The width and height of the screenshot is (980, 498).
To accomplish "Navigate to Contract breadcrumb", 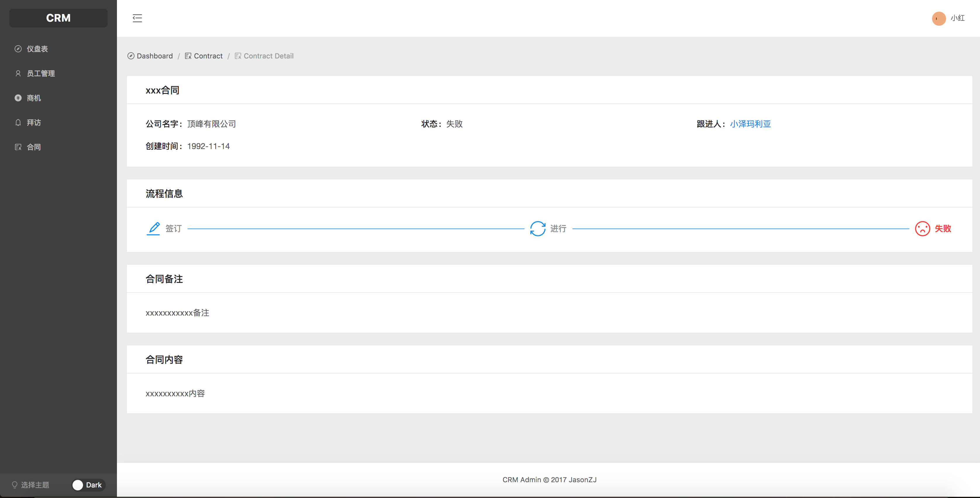I will [208, 56].
